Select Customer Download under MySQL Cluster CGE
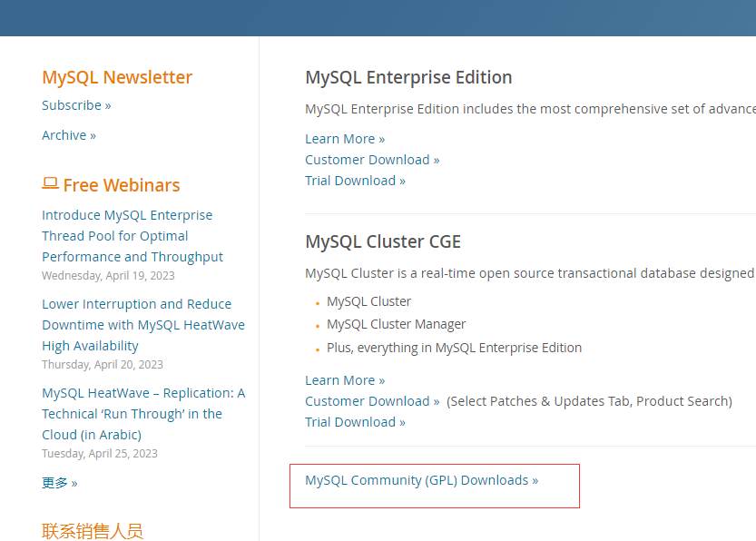756x541 pixels. [x=372, y=401]
